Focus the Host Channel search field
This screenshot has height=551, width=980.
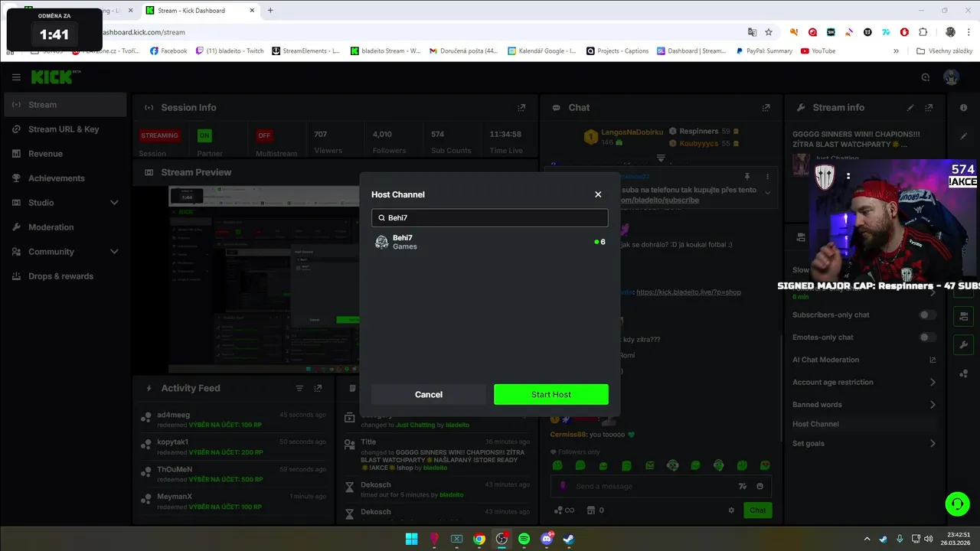click(490, 218)
